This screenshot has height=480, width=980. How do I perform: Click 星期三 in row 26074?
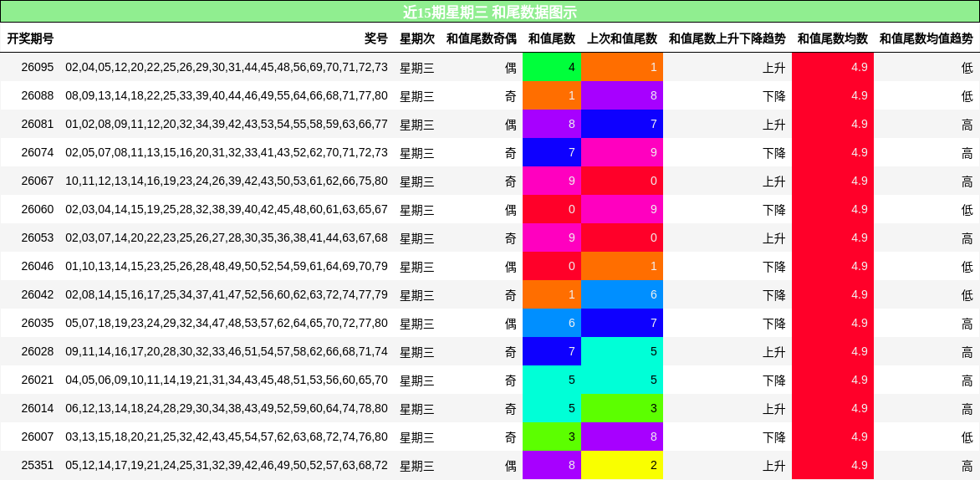[x=417, y=152]
